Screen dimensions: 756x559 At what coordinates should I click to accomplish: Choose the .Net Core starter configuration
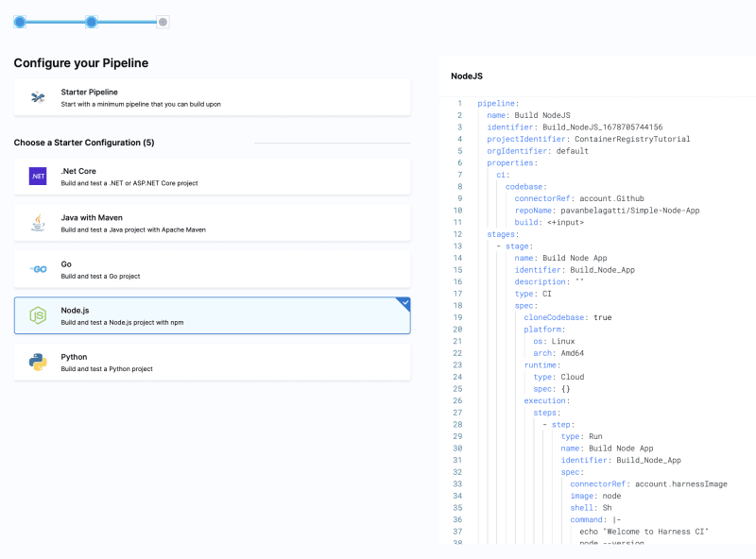[x=212, y=177]
